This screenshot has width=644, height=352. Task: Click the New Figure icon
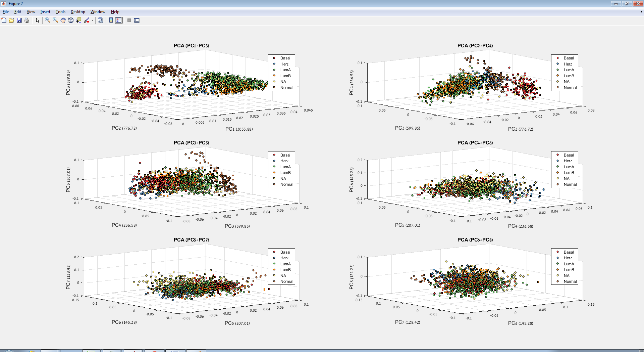tap(4, 20)
